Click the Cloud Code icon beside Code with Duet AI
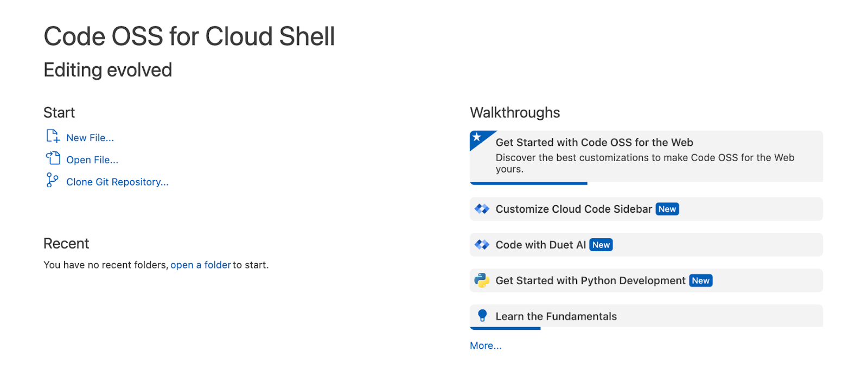The height and width of the screenshot is (383, 868). pos(482,244)
